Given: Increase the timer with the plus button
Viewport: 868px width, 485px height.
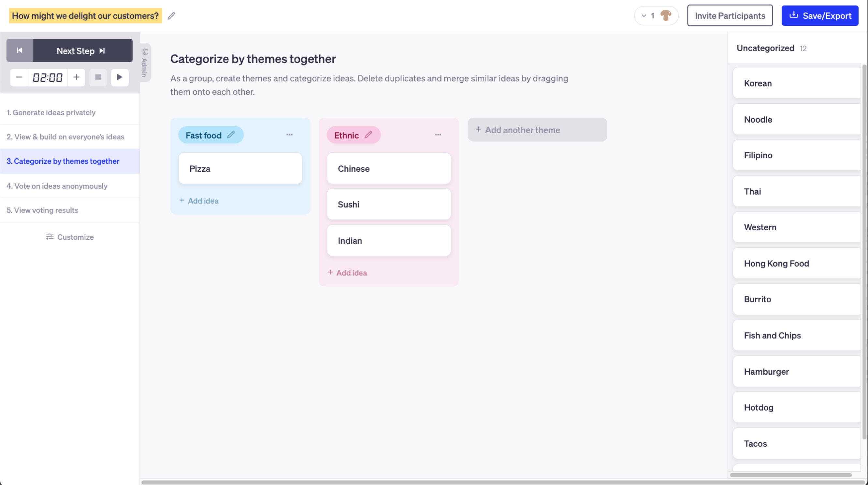Looking at the screenshot, I should pyautogui.click(x=77, y=77).
